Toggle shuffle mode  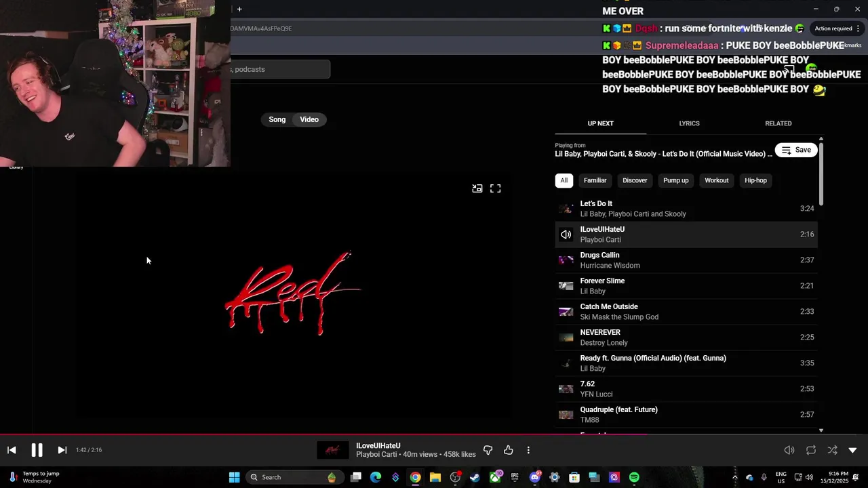832,450
